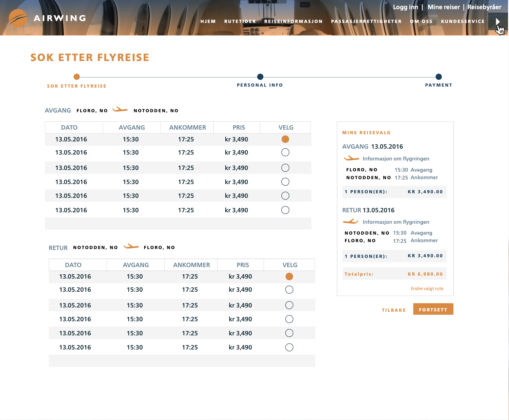The image size is (509, 420).
Task: Open the KUNDESERVICE menu item
Action: 463,21
